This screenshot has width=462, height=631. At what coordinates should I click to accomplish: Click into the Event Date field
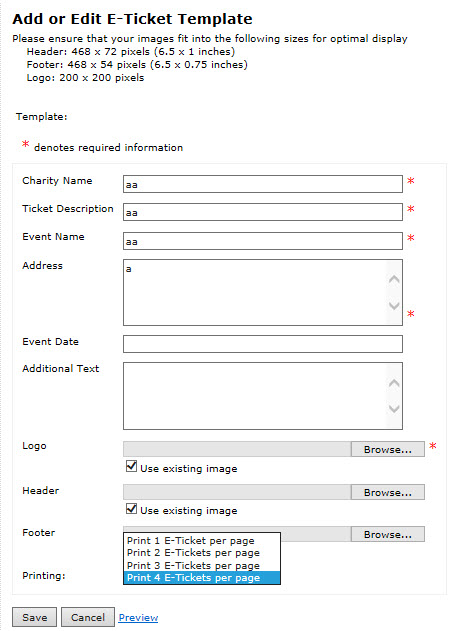263,344
